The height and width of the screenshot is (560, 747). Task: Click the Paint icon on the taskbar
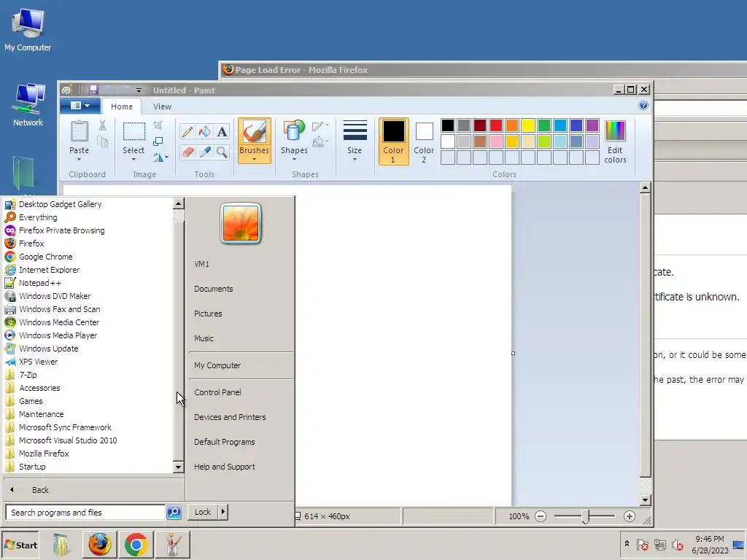(x=172, y=545)
